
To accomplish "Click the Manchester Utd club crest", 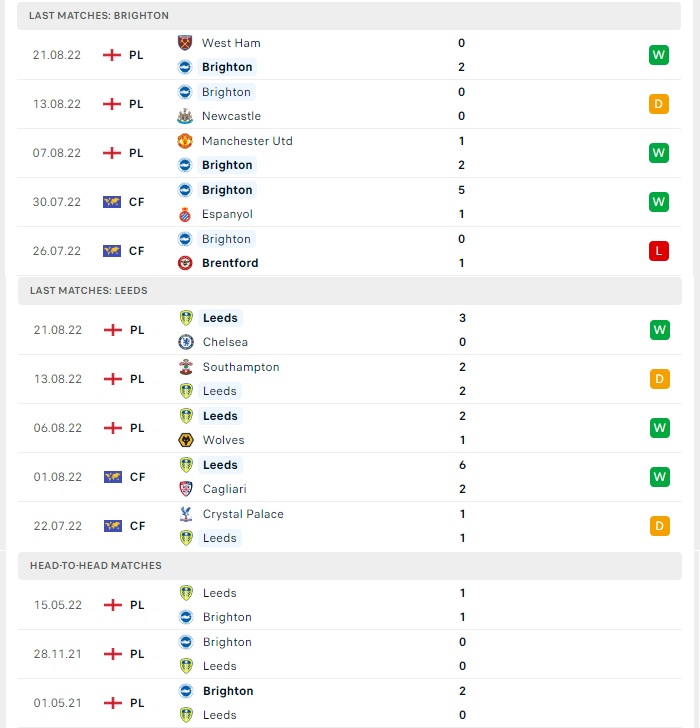I will (x=185, y=141).
